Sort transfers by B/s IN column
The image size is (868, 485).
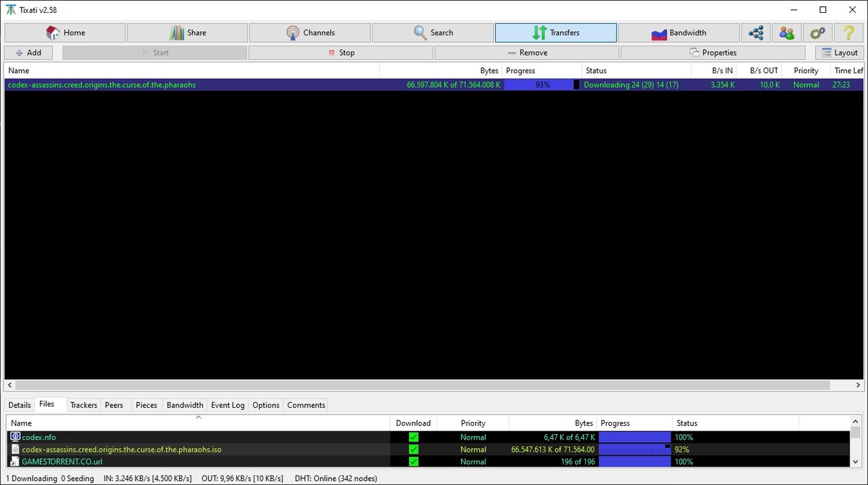(x=714, y=71)
